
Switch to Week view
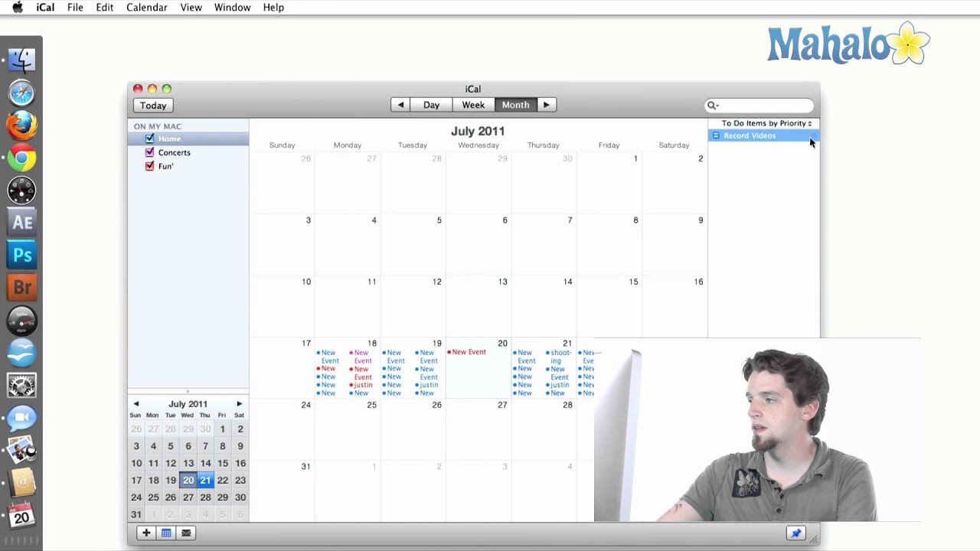pos(473,105)
